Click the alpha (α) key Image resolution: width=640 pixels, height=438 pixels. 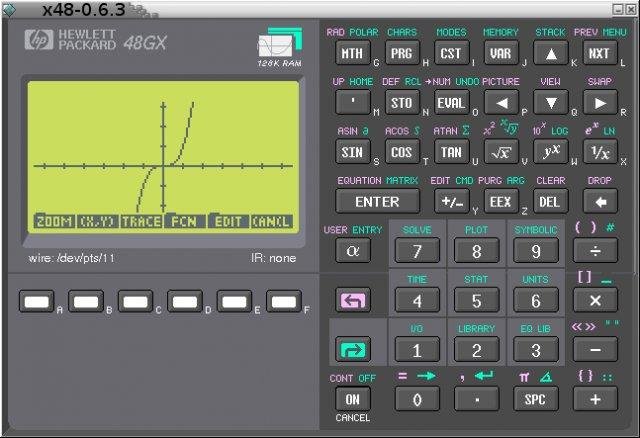(x=352, y=250)
